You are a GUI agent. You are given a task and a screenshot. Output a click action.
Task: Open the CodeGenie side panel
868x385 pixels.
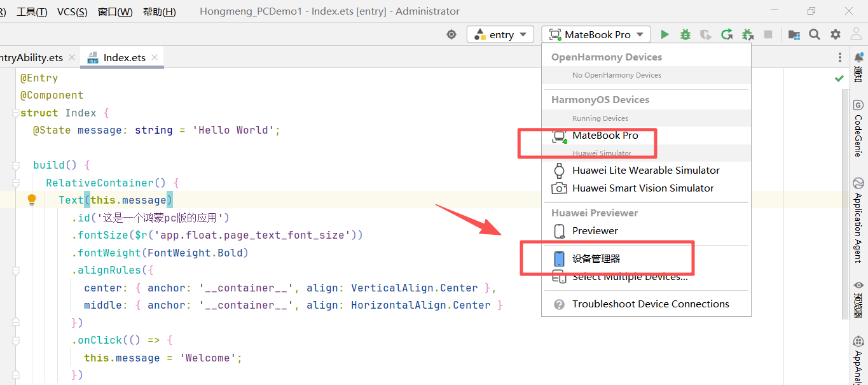point(858,128)
